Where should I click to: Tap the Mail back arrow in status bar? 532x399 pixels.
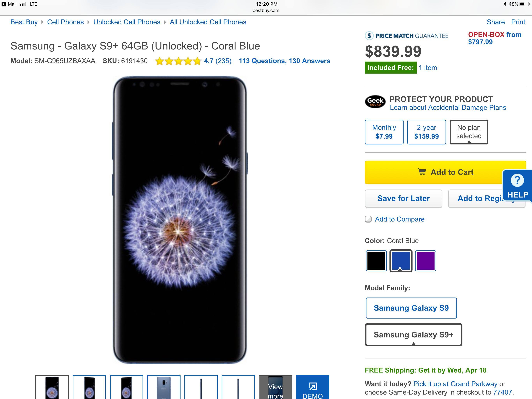point(4,4)
